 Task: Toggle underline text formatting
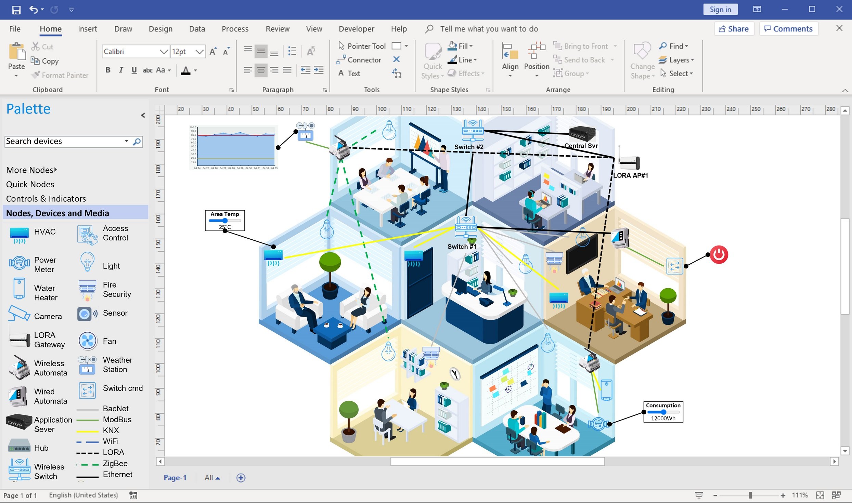point(134,70)
